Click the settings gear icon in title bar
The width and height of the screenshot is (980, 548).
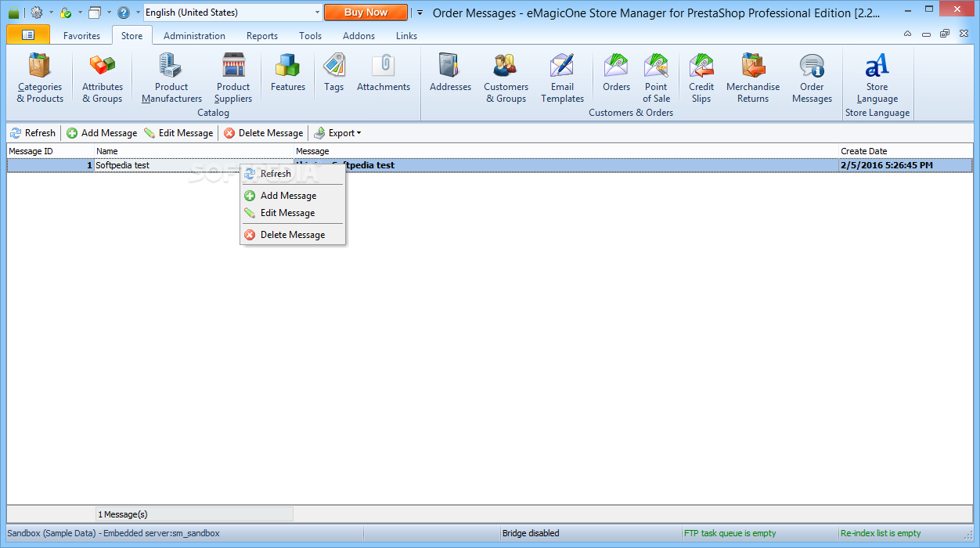click(x=37, y=13)
